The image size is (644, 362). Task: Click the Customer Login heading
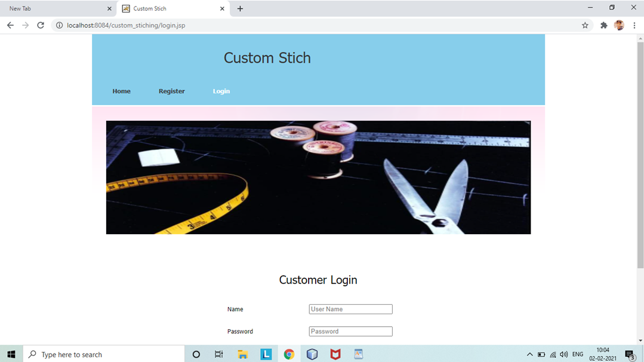click(318, 280)
